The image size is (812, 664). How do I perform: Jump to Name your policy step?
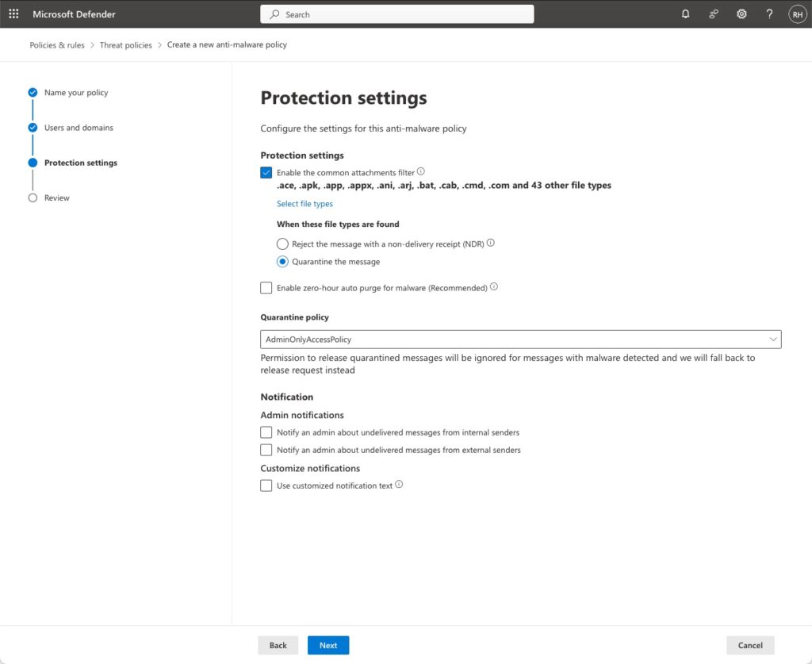(76, 93)
